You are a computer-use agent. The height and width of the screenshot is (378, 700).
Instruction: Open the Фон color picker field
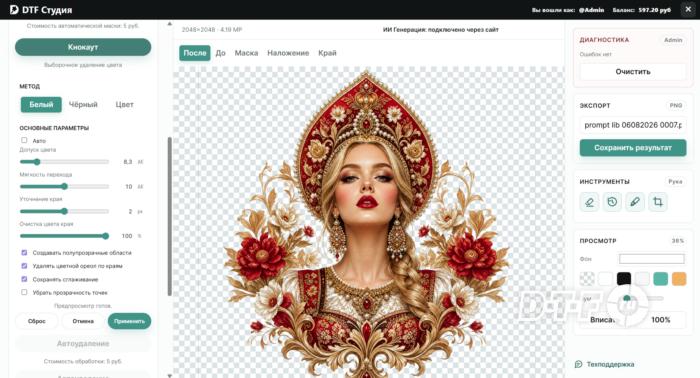point(652,259)
